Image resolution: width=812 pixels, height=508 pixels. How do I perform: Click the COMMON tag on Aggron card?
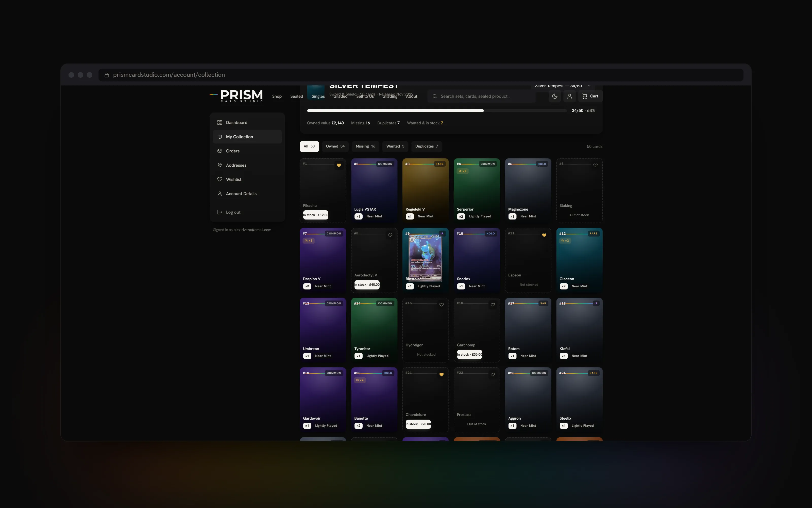[539, 373]
